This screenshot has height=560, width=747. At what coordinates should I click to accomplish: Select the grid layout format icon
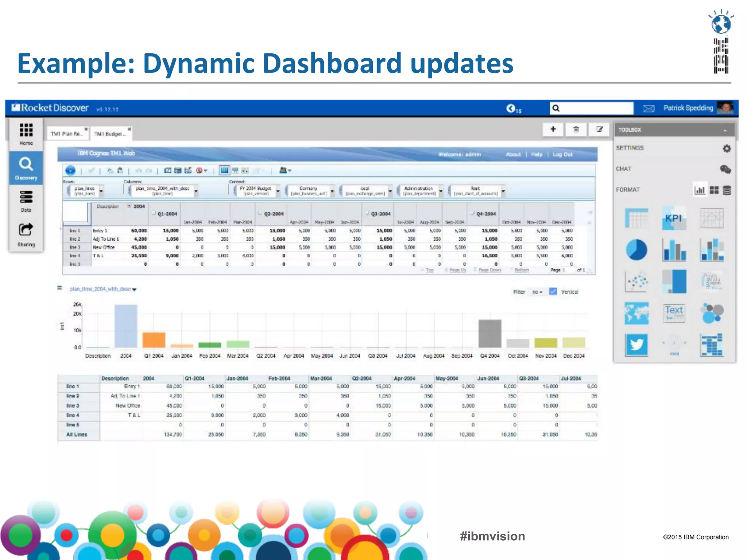[714, 190]
